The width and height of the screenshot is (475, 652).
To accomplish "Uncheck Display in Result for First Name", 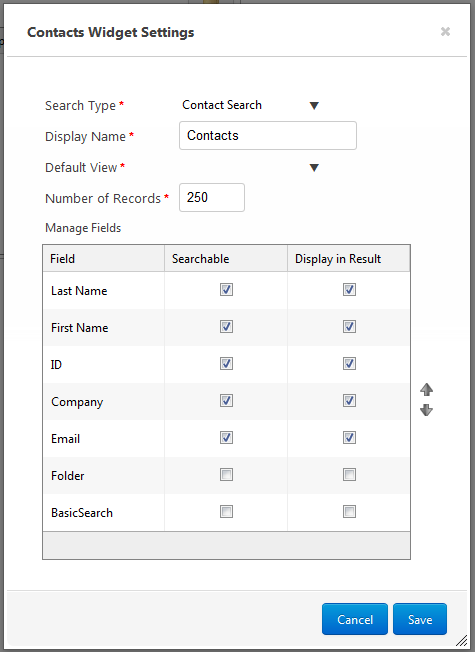I will (x=349, y=326).
